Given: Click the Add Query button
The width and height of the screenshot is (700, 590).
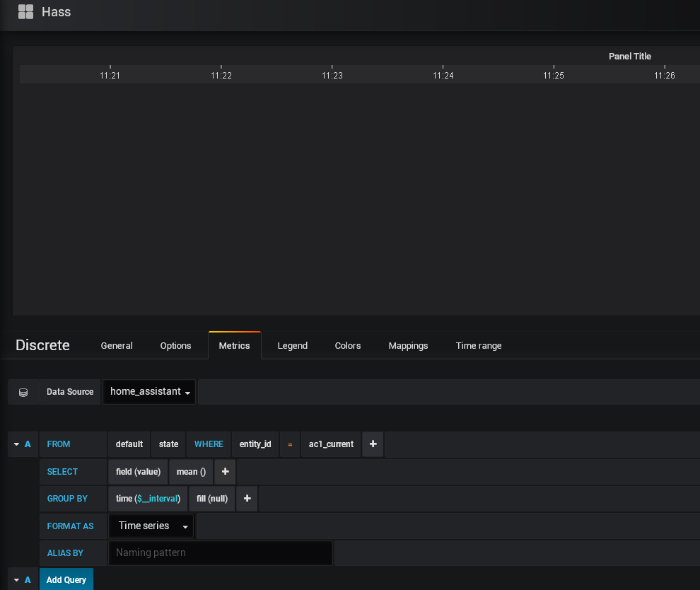Looking at the screenshot, I should click(66, 579).
